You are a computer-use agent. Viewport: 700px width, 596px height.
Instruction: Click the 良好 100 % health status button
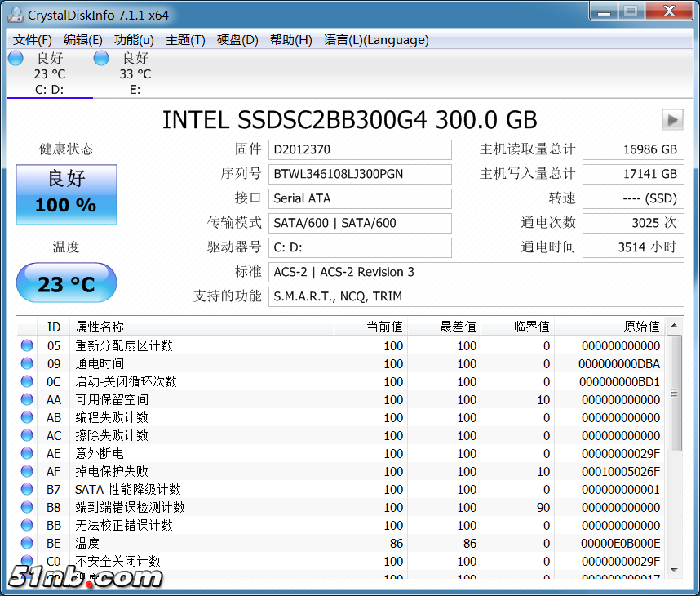coord(66,194)
